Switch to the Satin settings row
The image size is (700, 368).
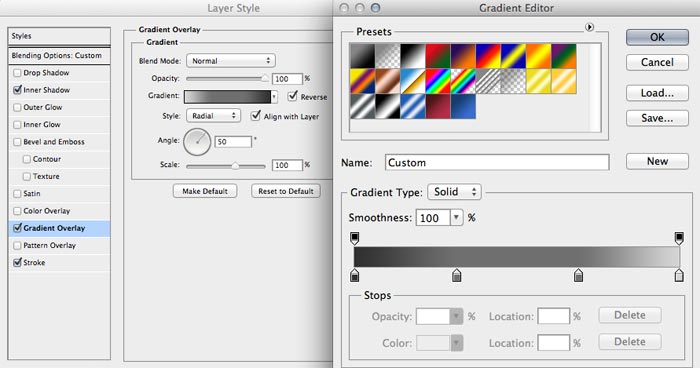click(x=59, y=194)
